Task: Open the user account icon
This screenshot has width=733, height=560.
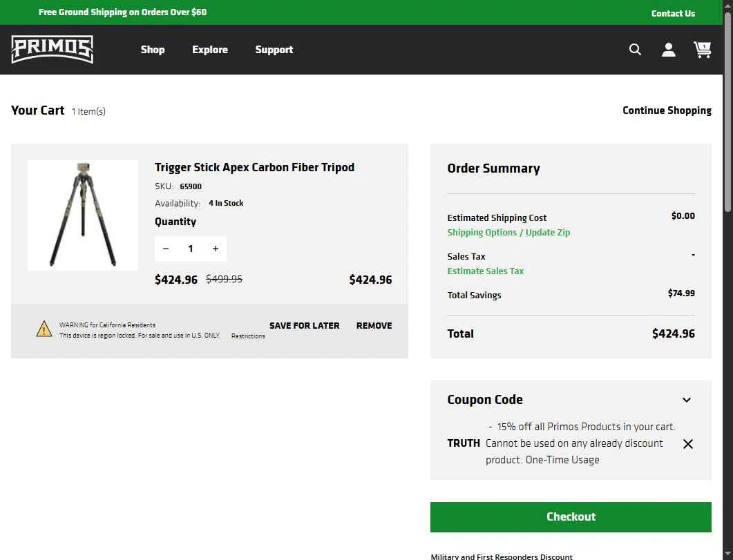Action: 669,50
